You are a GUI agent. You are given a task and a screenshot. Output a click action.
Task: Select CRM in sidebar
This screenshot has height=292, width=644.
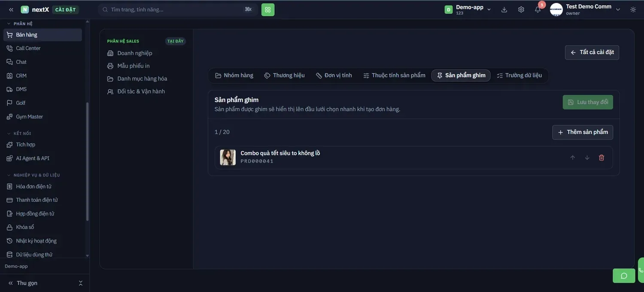click(43, 76)
